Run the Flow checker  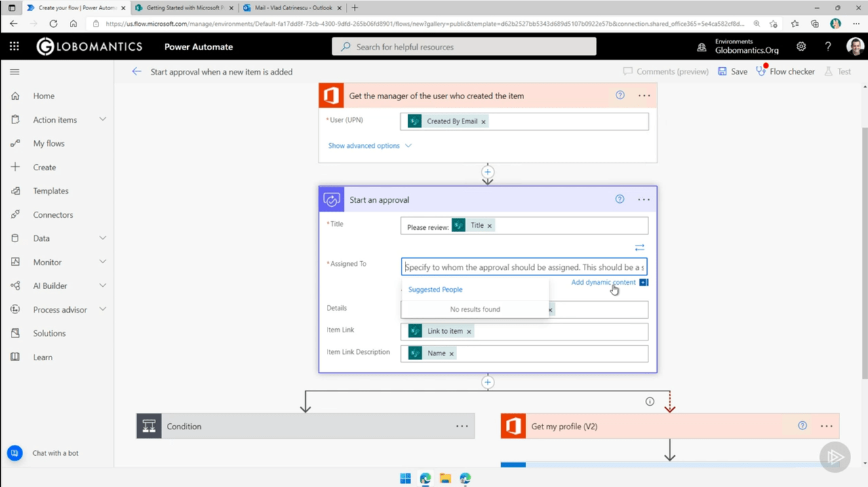785,71
